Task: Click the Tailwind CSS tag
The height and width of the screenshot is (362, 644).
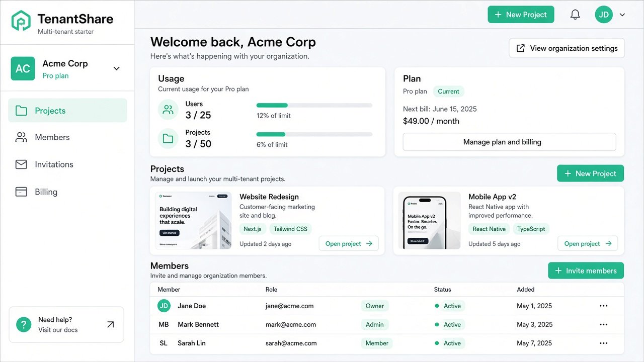Action: [x=291, y=229]
